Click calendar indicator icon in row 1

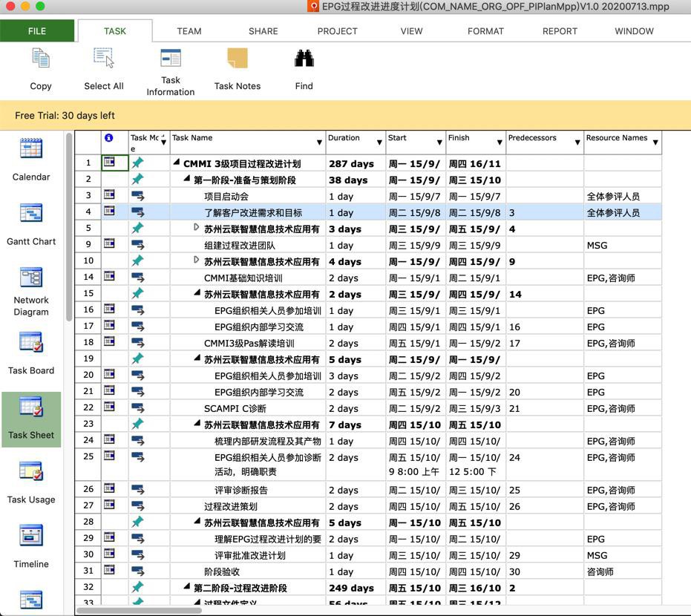pyautogui.click(x=109, y=162)
